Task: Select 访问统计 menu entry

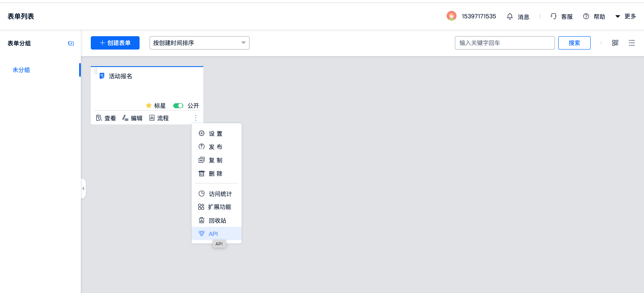Action: 220,194
